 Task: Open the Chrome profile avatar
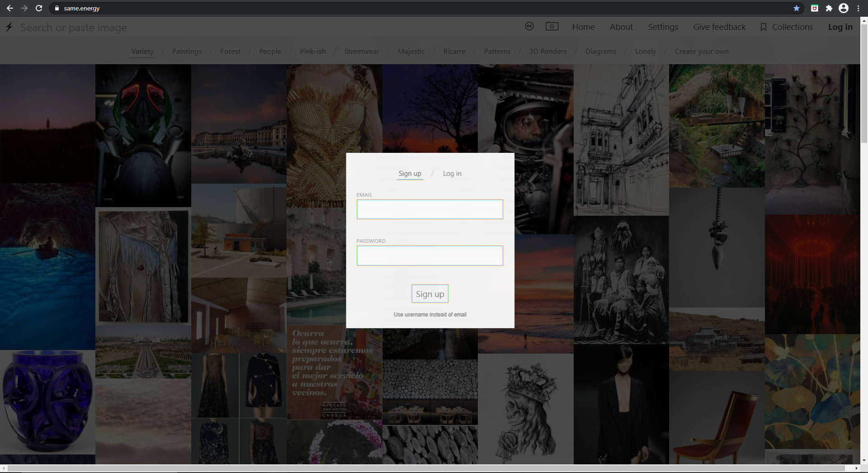tap(844, 8)
